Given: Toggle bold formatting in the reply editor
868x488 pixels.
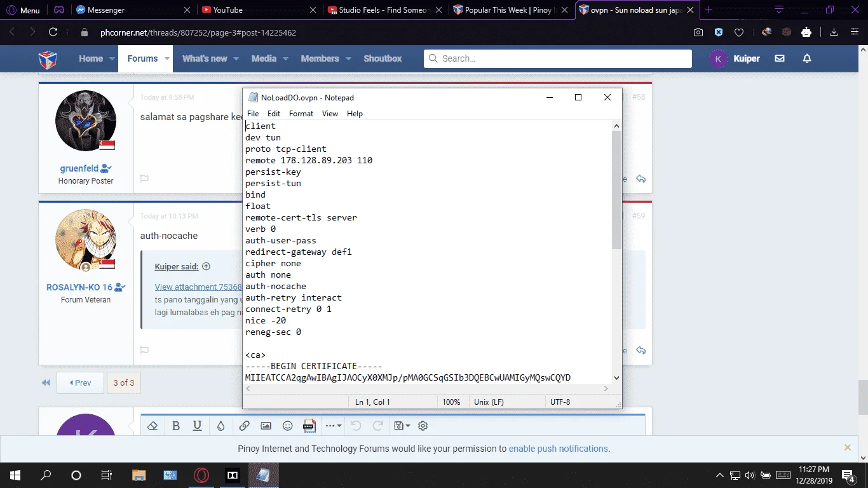Looking at the screenshot, I should click(x=176, y=426).
